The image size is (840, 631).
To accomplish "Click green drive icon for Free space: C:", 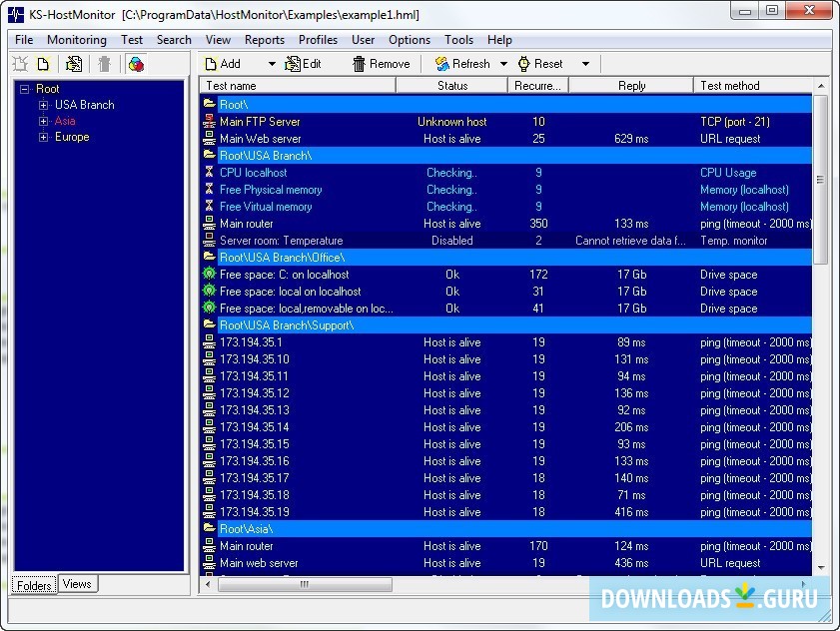I will (x=209, y=275).
